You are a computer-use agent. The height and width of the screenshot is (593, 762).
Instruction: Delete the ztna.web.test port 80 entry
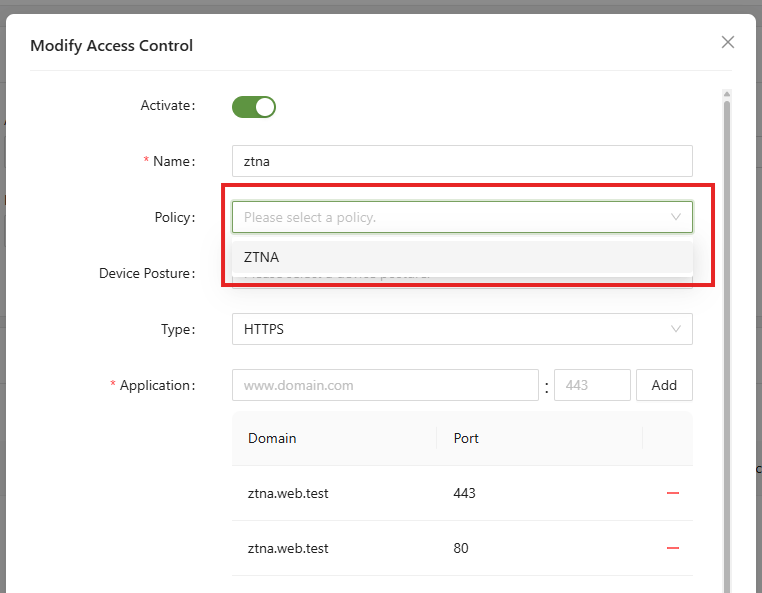click(x=673, y=548)
